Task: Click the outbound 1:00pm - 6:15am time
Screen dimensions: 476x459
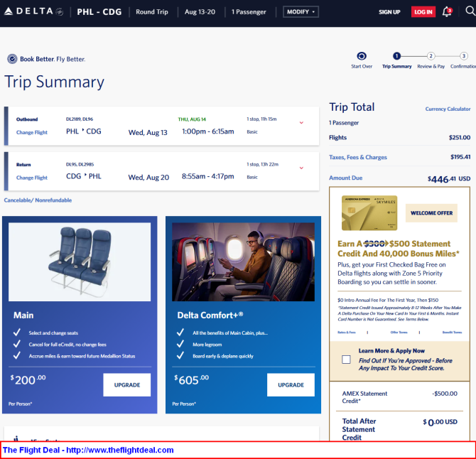Action: pyautogui.click(x=208, y=131)
